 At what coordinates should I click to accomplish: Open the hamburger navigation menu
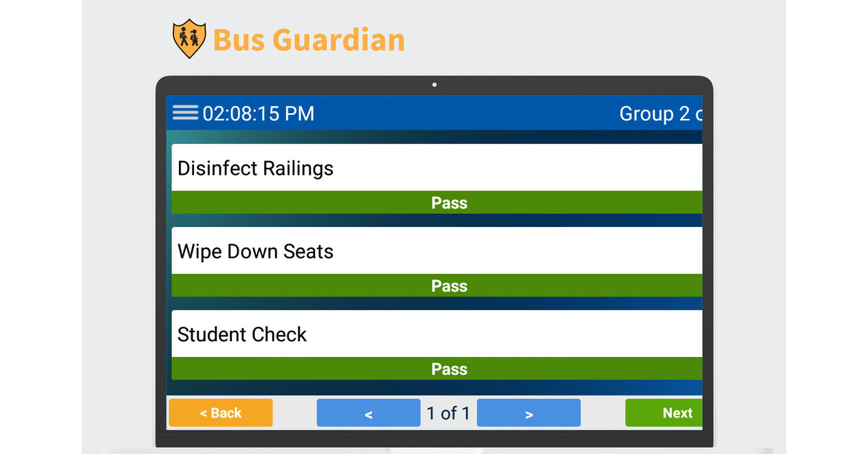[x=184, y=112]
